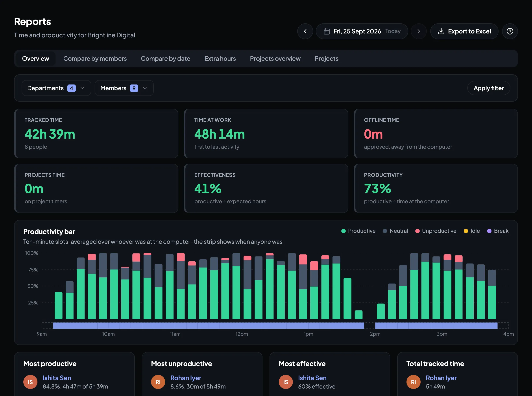Switch to Compare by members tab
532x396 pixels.
pyautogui.click(x=95, y=59)
